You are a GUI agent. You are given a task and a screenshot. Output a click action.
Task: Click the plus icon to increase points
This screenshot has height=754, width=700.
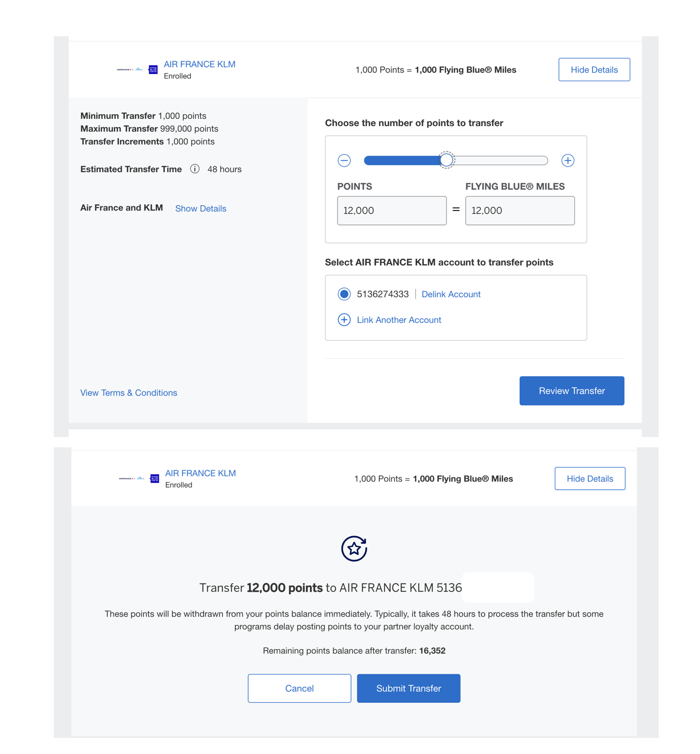click(568, 160)
